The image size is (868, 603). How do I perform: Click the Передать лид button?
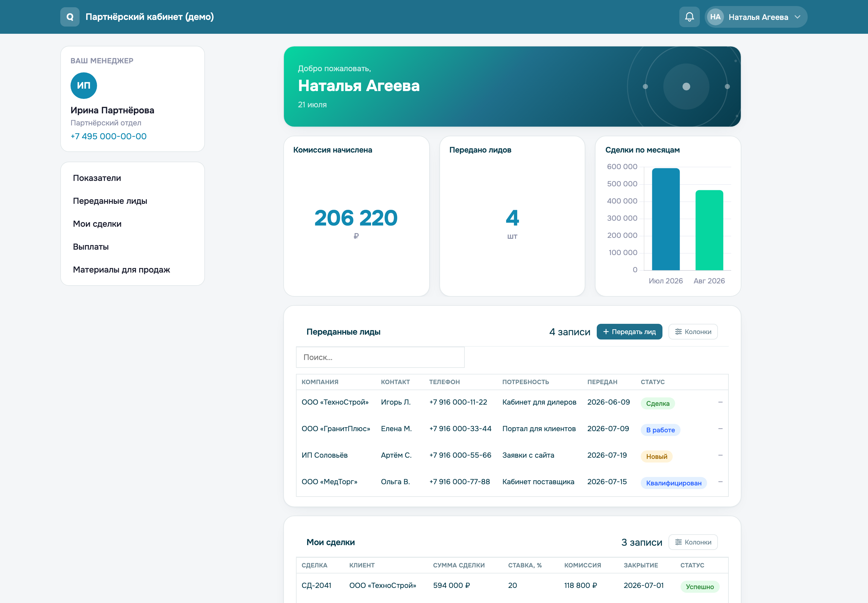(629, 332)
